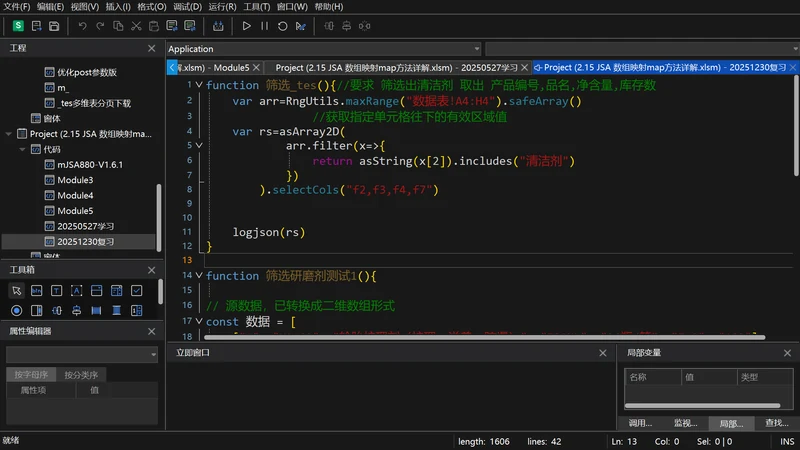The image size is (800, 450).
Task: Close the Module5 editor tab
Action: (x=256, y=67)
